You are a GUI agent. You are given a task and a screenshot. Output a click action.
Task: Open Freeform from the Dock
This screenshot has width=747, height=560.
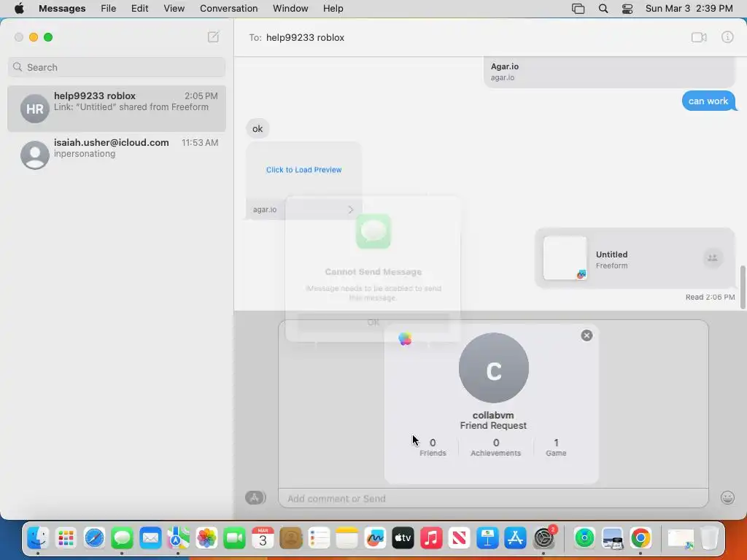(375, 538)
